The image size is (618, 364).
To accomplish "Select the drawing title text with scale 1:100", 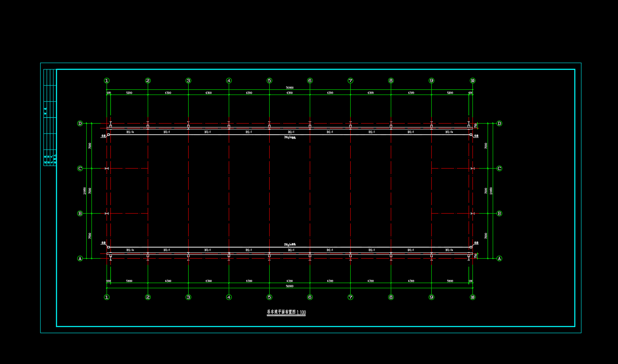I will [286, 312].
